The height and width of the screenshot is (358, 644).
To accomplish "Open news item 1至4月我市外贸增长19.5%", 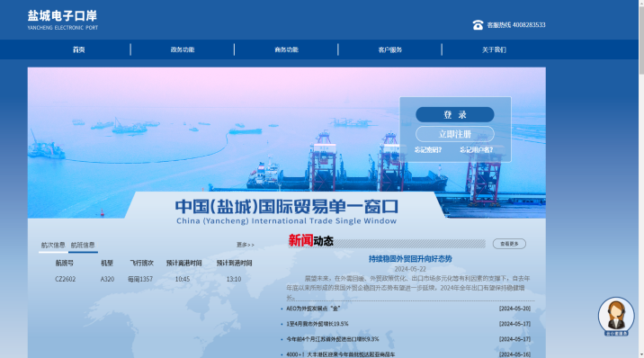I will pyautogui.click(x=318, y=324).
